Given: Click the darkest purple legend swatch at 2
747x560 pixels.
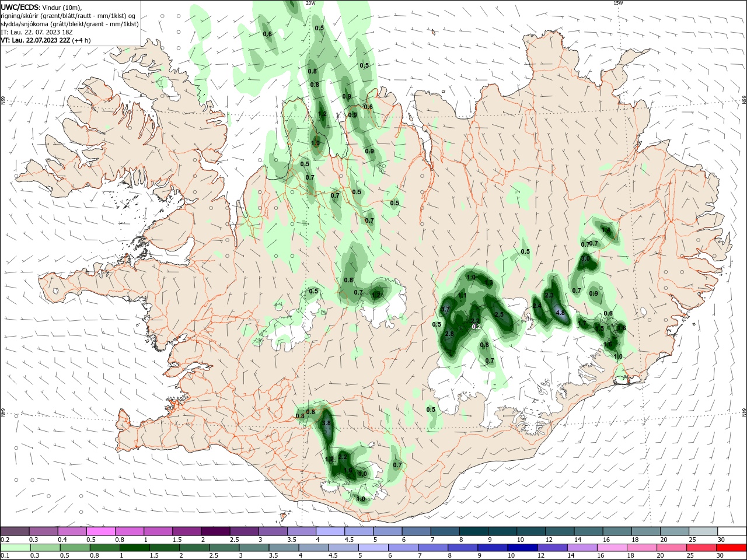Looking at the screenshot, I should [x=215, y=531].
